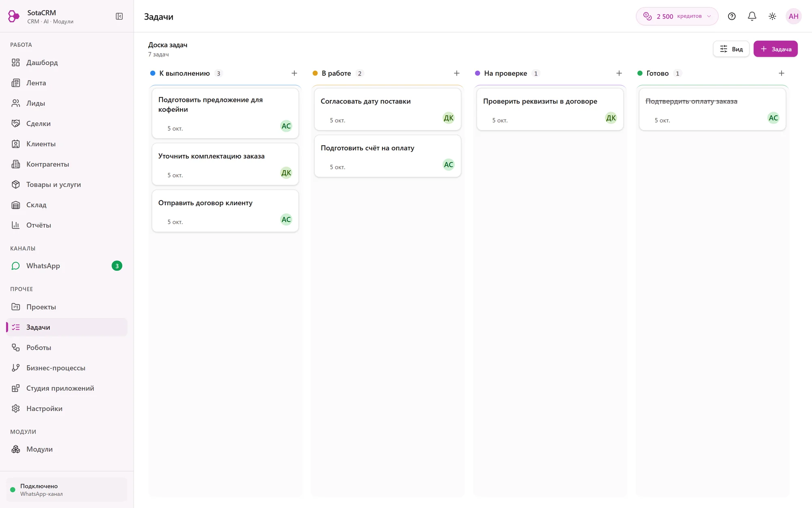Click the SotaCRM logo icon

coord(14,16)
